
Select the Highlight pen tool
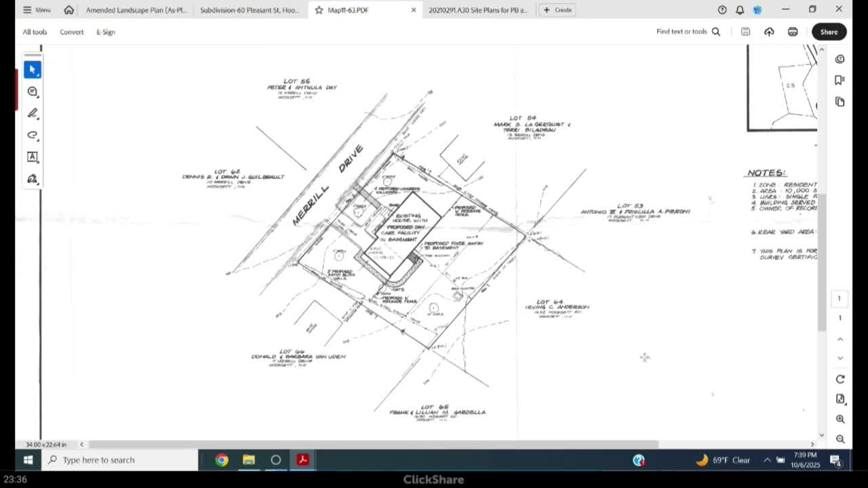(x=33, y=113)
